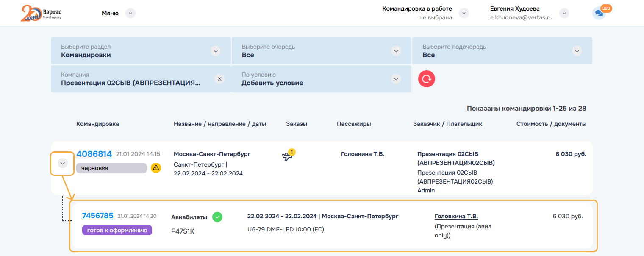Collapse the orders of trip 4086814
The width and height of the screenshot is (644, 256).
(63, 163)
